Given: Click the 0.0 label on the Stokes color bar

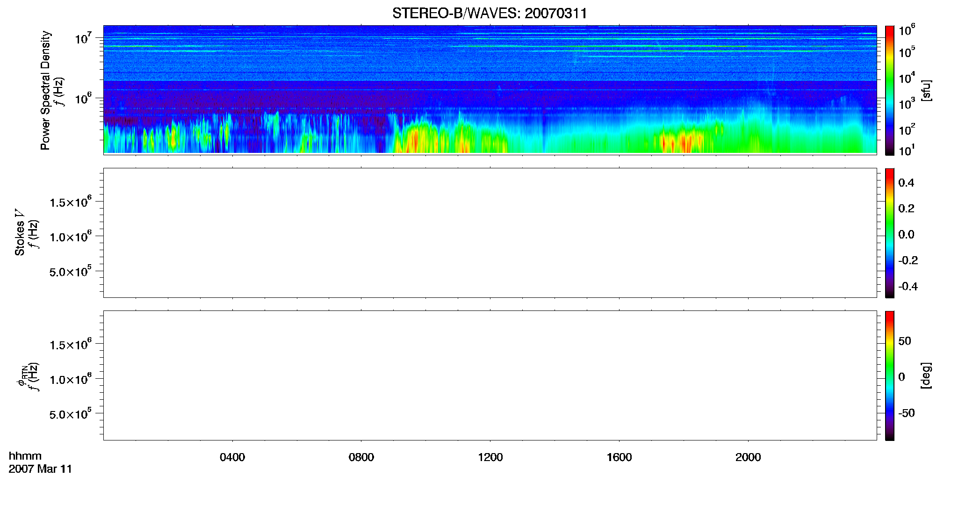Looking at the screenshot, I should pos(906,235).
